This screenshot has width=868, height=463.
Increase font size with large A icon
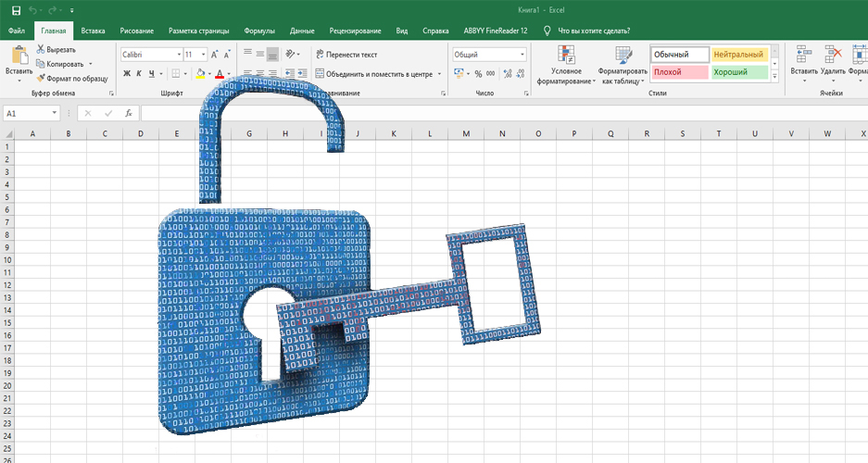[215, 55]
